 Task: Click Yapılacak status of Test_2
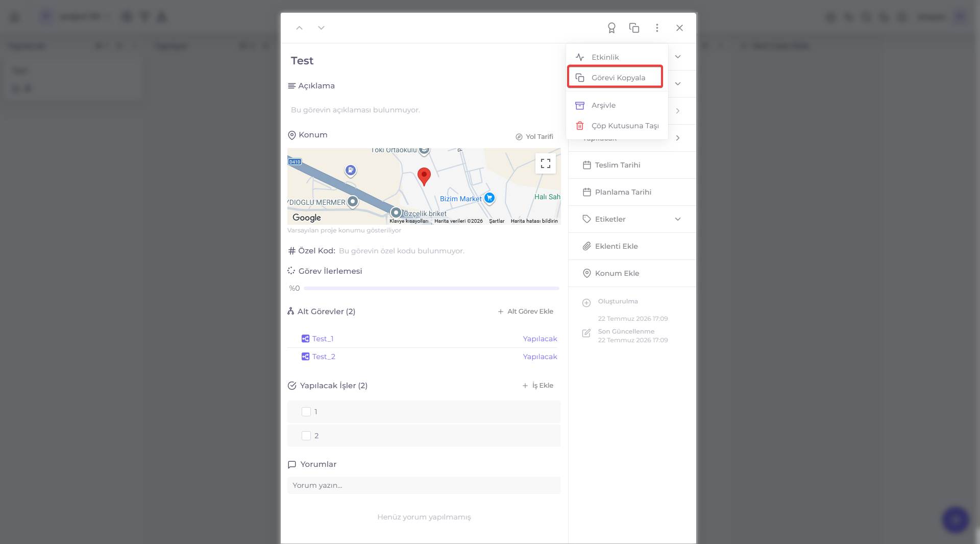pos(540,357)
